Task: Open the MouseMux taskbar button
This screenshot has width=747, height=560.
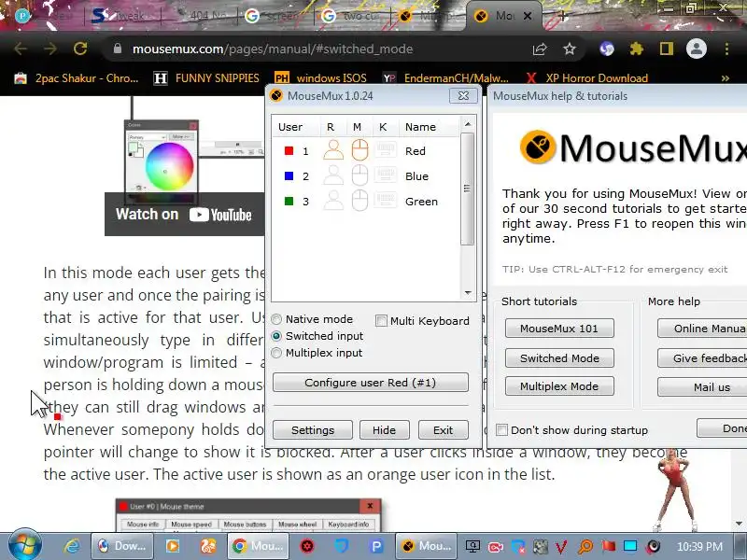Action: point(427,546)
